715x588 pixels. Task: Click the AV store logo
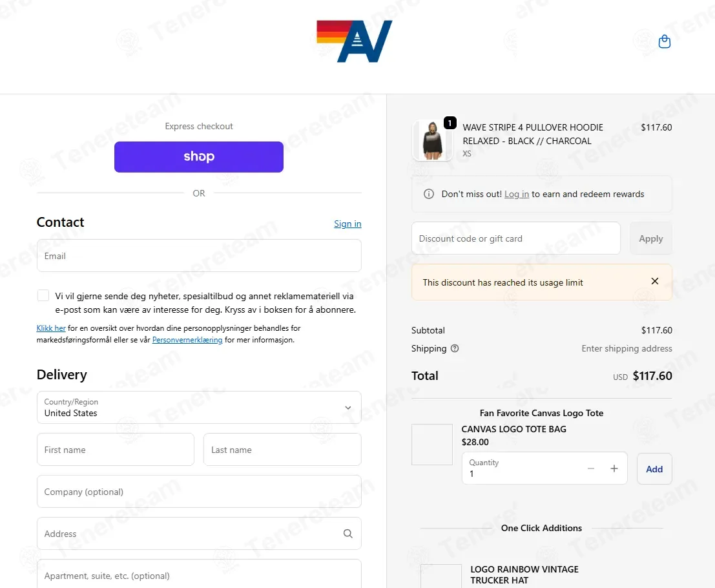tap(355, 41)
